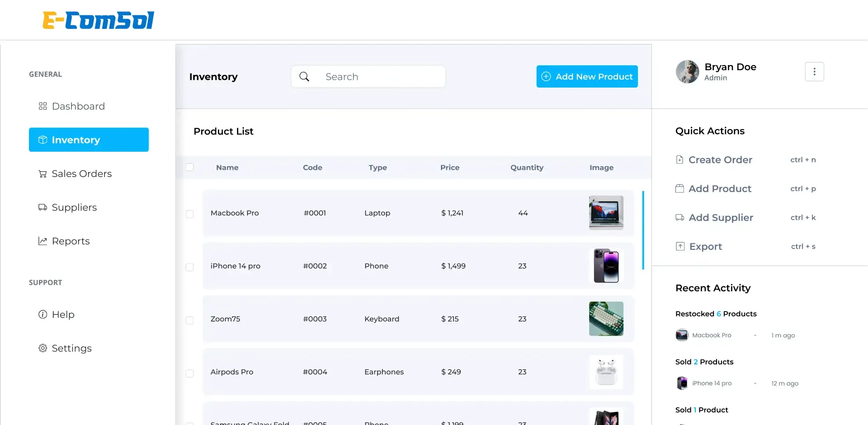Click the Sales Orders cart icon
This screenshot has width=868, height=425.
[x=43, y=174]
